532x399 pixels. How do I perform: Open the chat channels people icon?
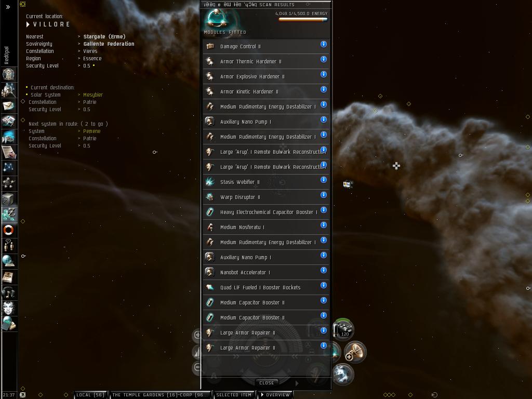[x=8, y=245]
